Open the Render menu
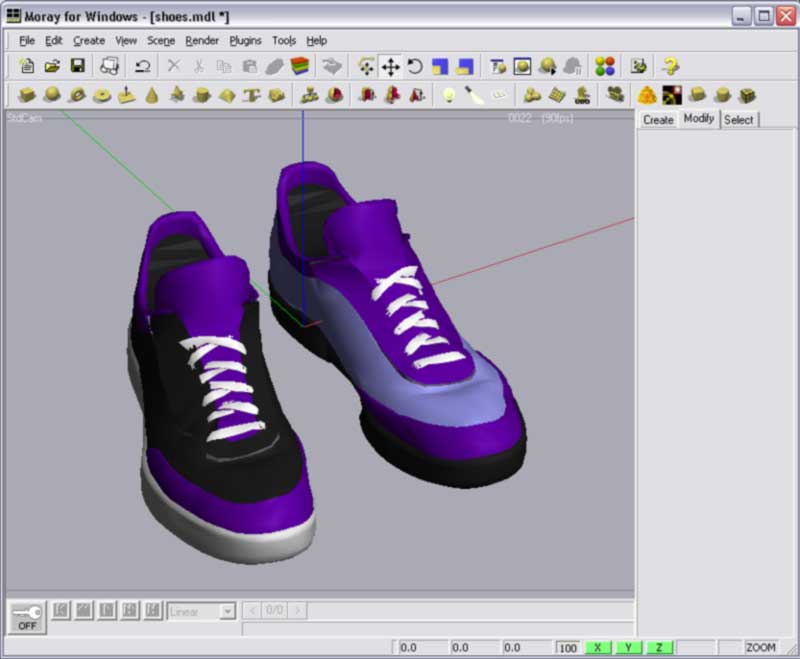 click(x=202, y=41)
